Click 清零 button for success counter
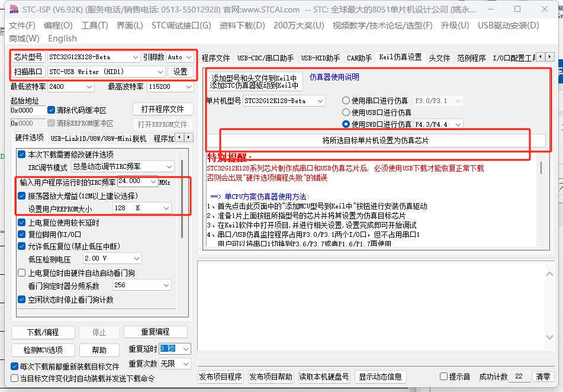Viewport: 563px width, 392px height. (542, 377)
